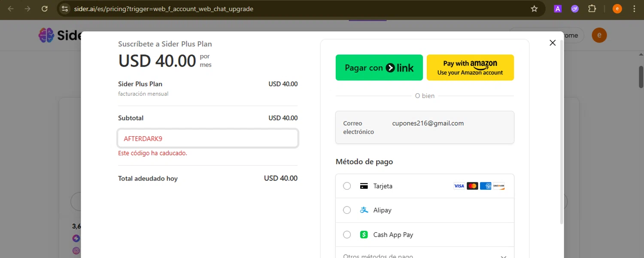Click the 'Subtotal' label
The height and width of the screenshot is (258, 644).
pyautogui.click(x=131, y=118)
